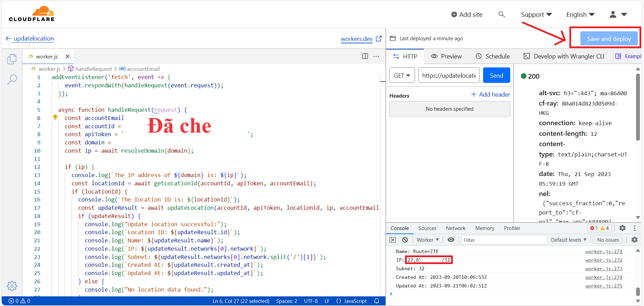Viewport: 644px width, 306px height.
Task: Toggle the console sidebar
Action: pos(393,240)
